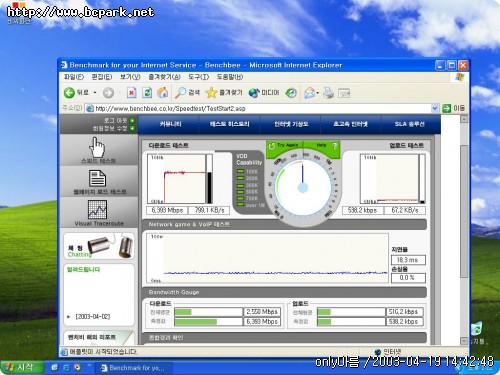Open the Test History nav tab
The width and height of the screenshot is (500, 375).
click(x=229, y=124)
